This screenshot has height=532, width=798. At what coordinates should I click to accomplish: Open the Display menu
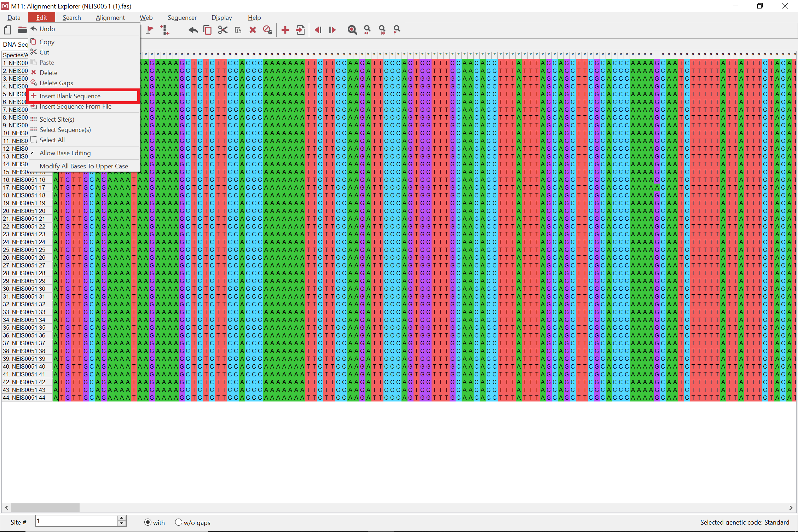[x=222, y=18]
